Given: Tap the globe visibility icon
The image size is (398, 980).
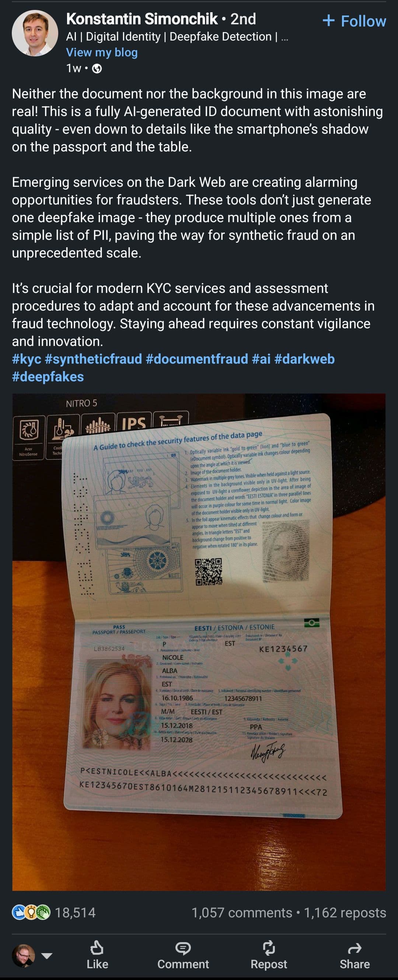Looking at the screenshot, I should click(97, 69).
